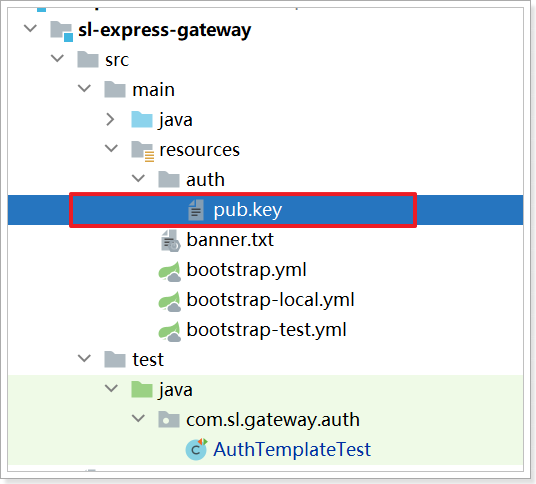Click the AuthTemplateTest class icon
The width and height of the screenshot is (536, 484).
tap(196, 449)
